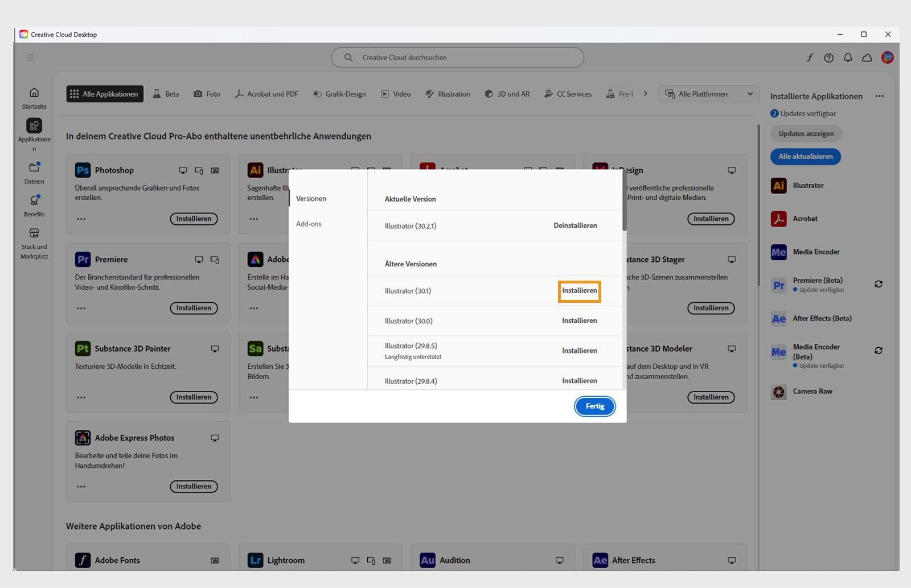Select the Illustrator icon in installed applications
This screenshot has width=911, height=588.
[x=778, y=185]
